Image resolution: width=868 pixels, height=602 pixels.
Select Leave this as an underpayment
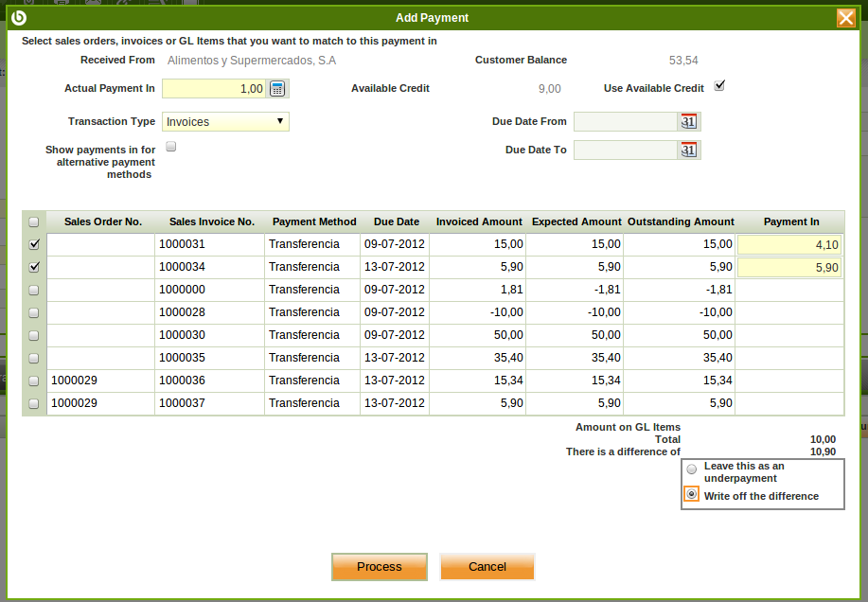click(692, 469)
